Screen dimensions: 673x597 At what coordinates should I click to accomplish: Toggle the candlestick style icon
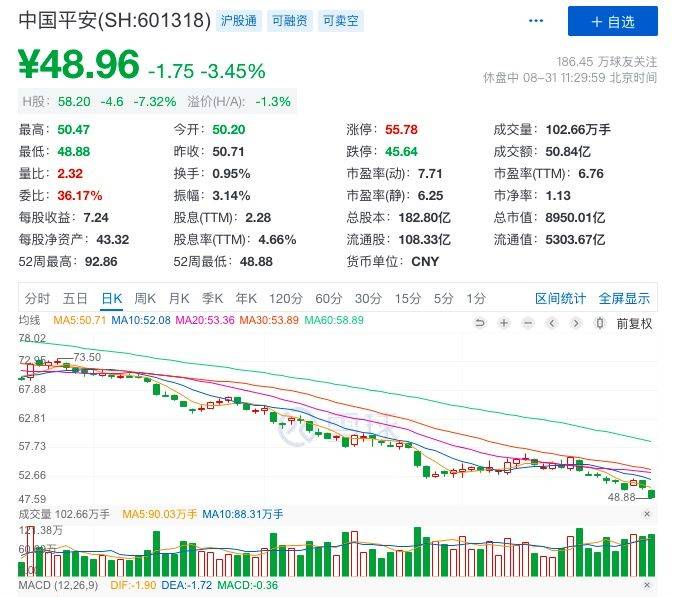click(600, 322)
